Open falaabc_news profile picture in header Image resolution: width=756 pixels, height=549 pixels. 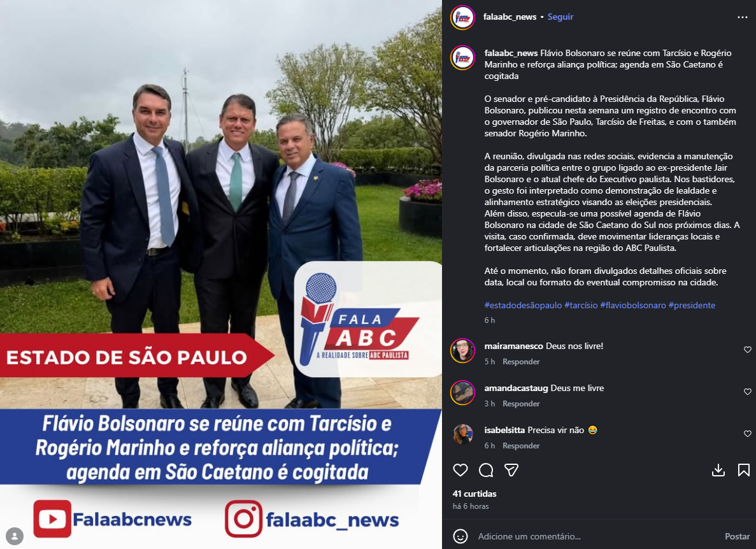point(462,17)
